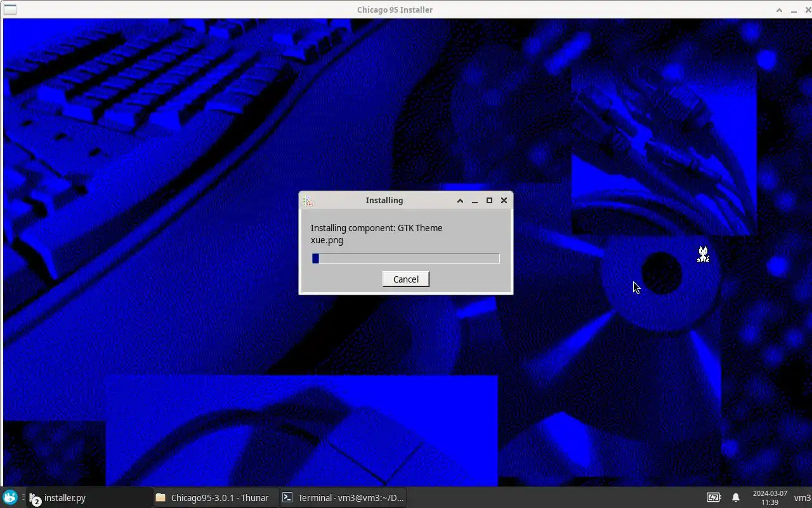Roll up the Installing dialog
The height and width of the screenshot is (508, 812).
coord(460,201)
